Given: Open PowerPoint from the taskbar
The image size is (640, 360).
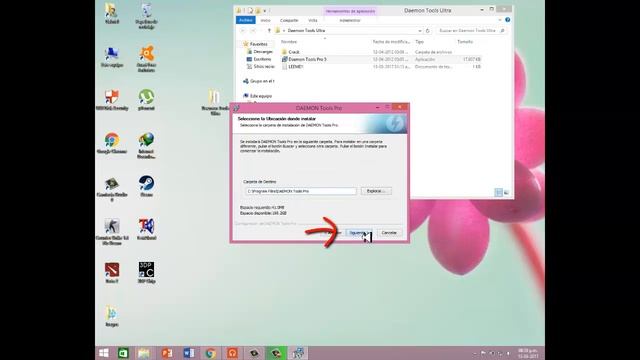Looking at the screenshot, I should [x=167, y=353].
